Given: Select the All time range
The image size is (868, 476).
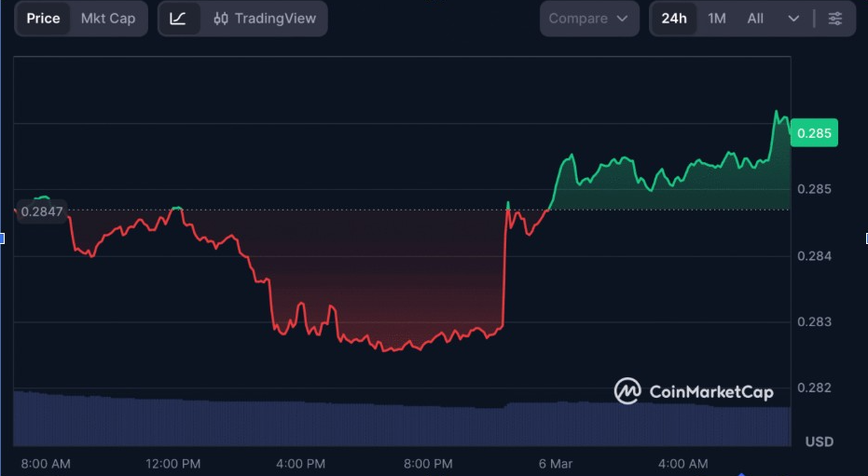Looking at the screenshot, I should pos(755,19).
